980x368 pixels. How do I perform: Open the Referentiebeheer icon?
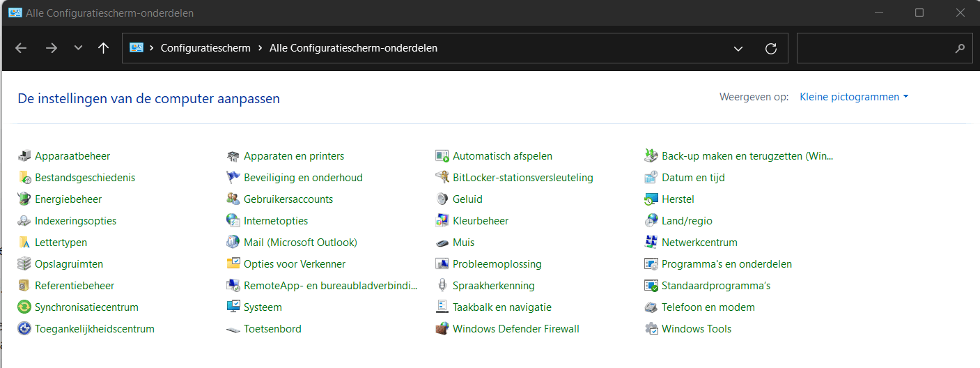[x=24, y=286]
